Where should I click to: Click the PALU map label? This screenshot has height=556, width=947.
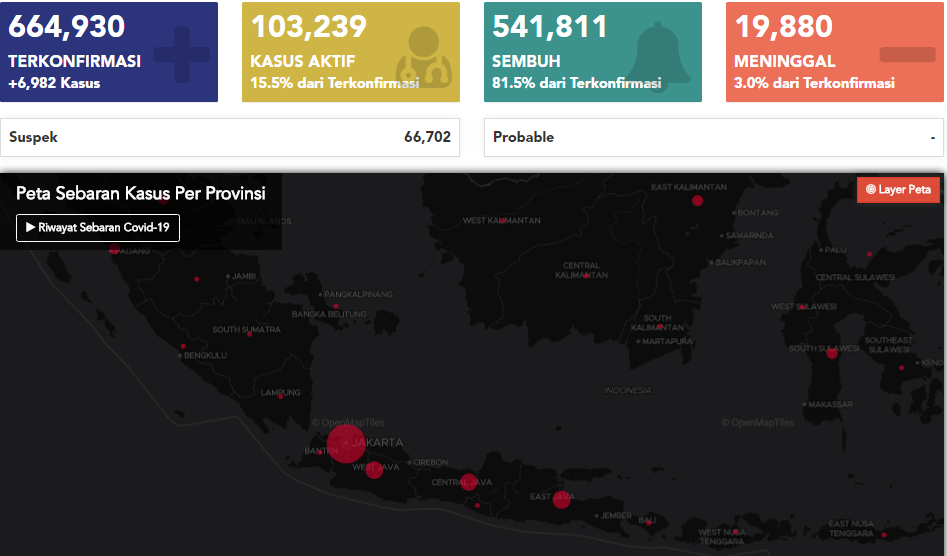(x=835, y=249)
